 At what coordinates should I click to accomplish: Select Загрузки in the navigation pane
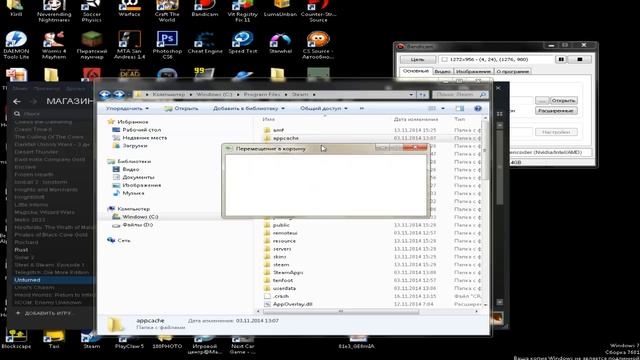click(130, 146)
